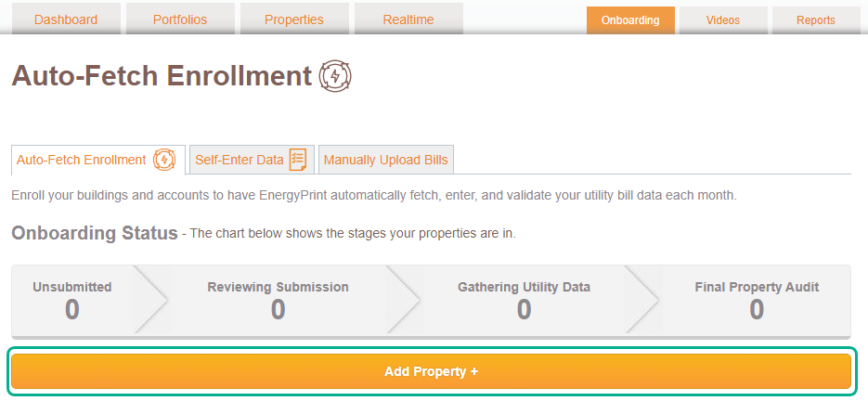Click the Add Property + button
This screenshot has height=414, width=868.
pos(432,371)
